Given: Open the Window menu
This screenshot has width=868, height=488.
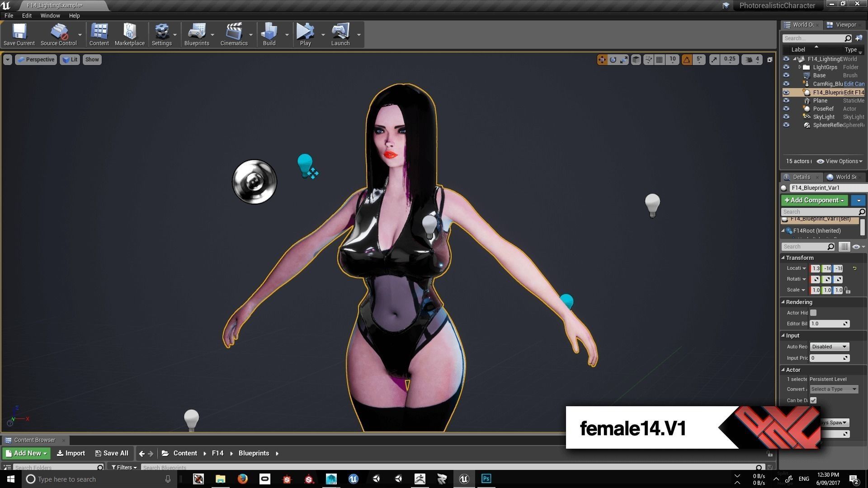Looking at the screenshot, I should click(x=50, y=15).
